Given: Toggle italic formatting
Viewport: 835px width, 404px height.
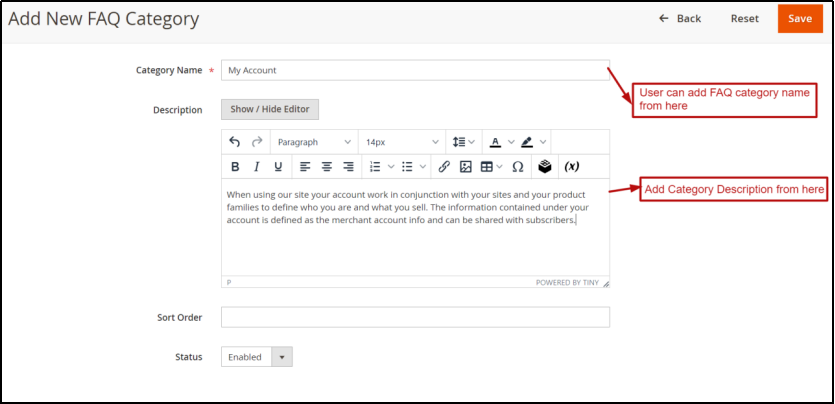Looking at the screenshot, I should [256, 167].
